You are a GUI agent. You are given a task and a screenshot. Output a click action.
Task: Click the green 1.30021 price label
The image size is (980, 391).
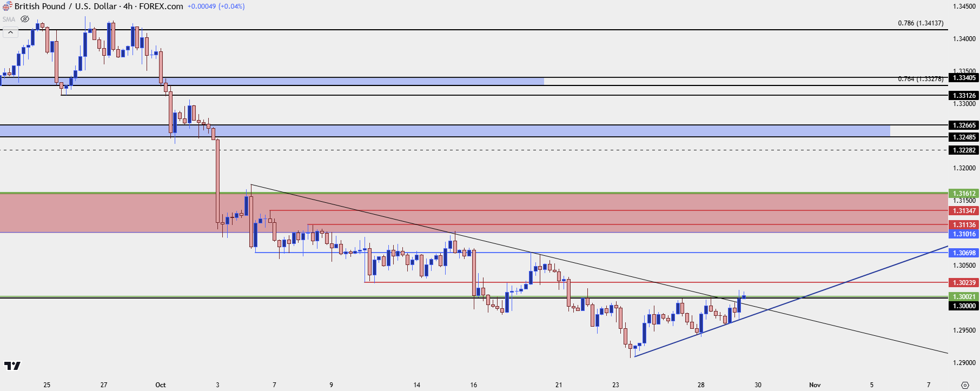[964, 297]
